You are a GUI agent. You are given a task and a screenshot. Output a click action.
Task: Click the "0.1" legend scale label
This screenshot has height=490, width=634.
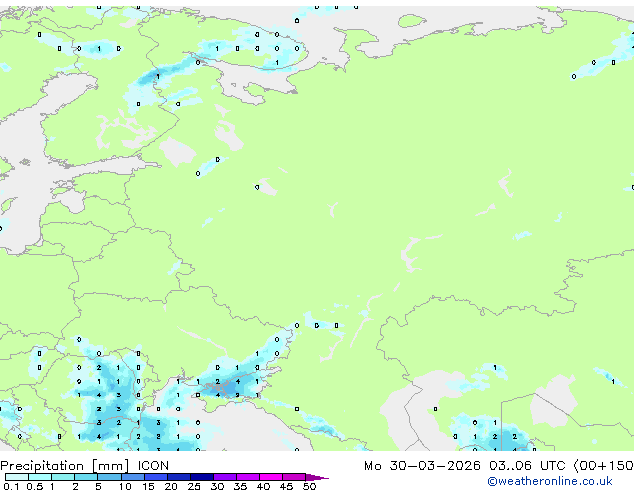coord(11,486)
